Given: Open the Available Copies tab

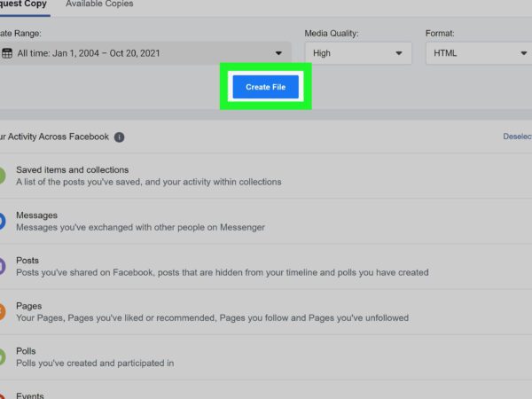Looking at the screenshot, I should [99, 4].
